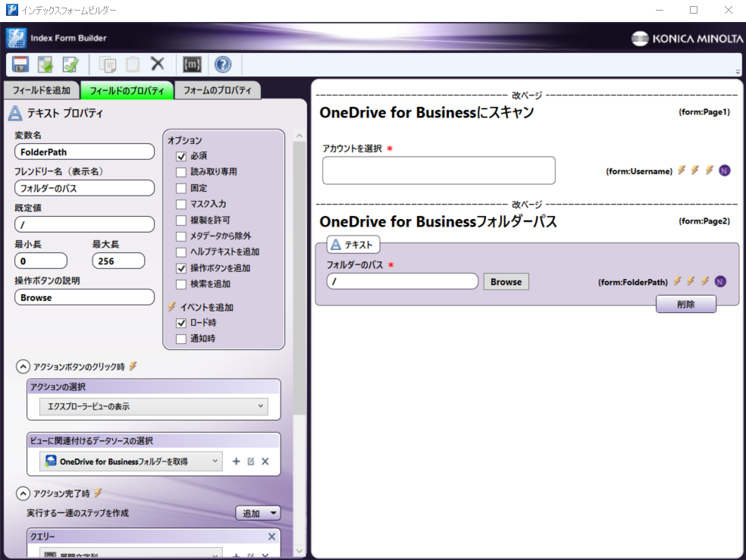Click the purple N icon beside {form:FolderPath}
The width and height of the screenshot is (746, 560).
tap(720, 281)
